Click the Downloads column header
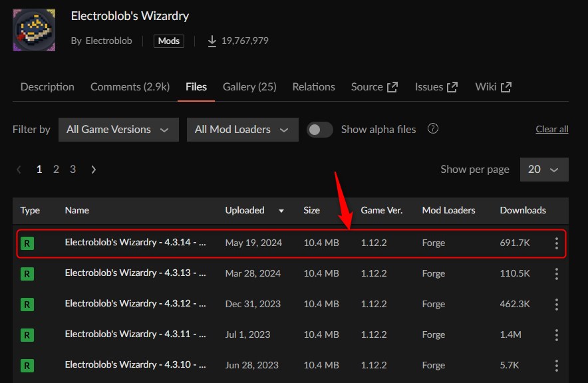 click(523, 210)
